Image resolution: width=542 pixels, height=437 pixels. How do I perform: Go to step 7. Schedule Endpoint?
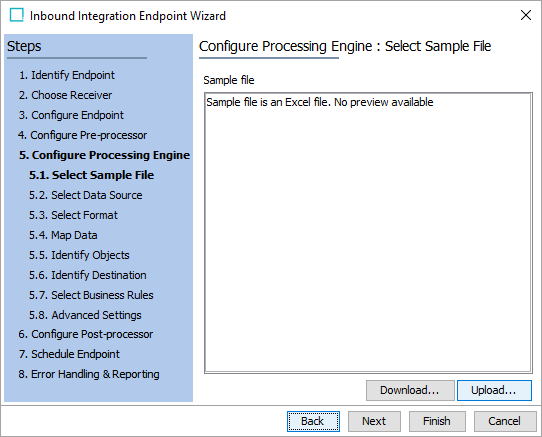69,354
